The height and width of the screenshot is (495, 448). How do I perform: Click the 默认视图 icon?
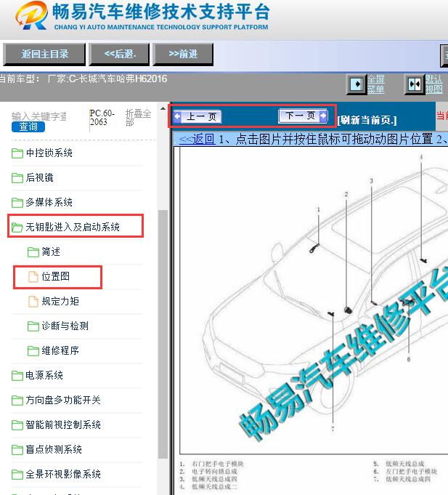415,84
